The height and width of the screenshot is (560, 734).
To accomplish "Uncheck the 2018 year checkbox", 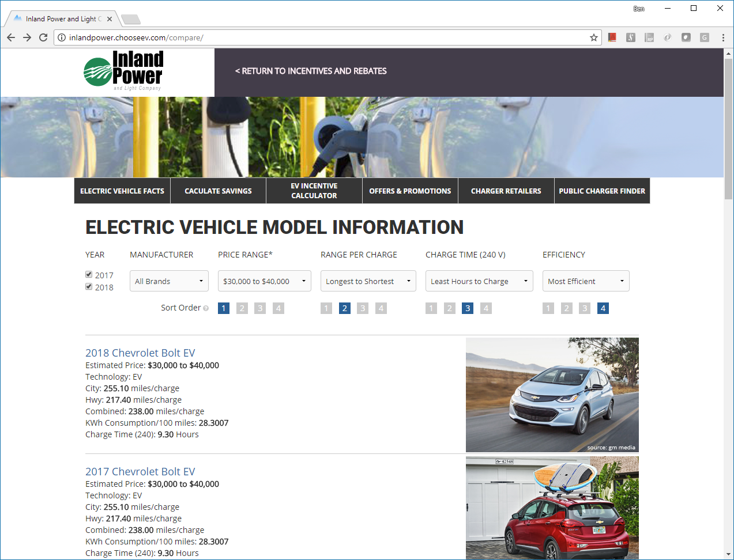I will click(89, 287).
